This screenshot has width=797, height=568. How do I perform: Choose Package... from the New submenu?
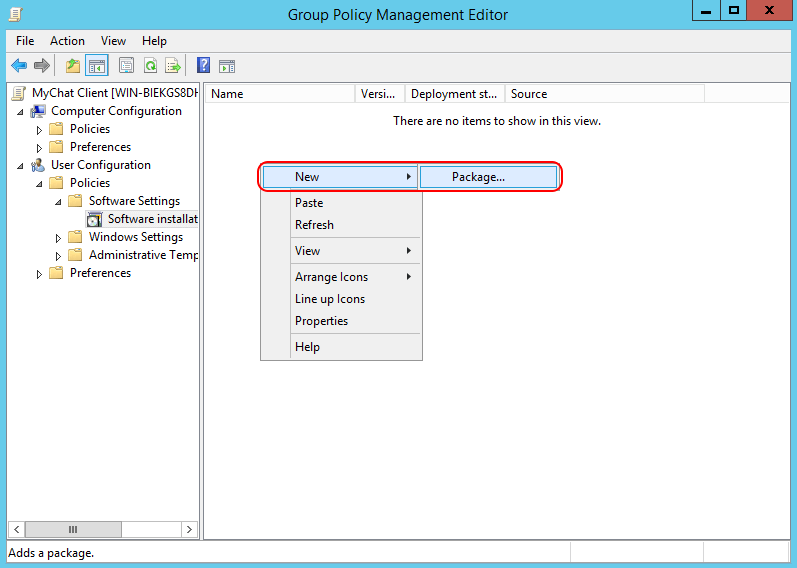(478, 177)
